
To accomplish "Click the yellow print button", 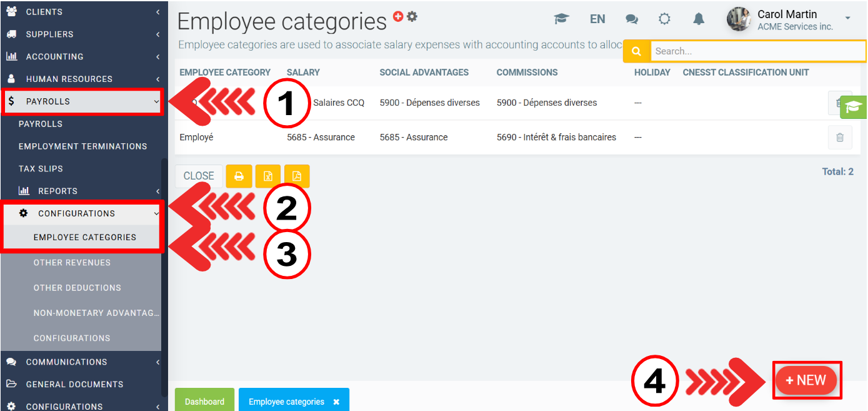I will (x=239, y=176).
